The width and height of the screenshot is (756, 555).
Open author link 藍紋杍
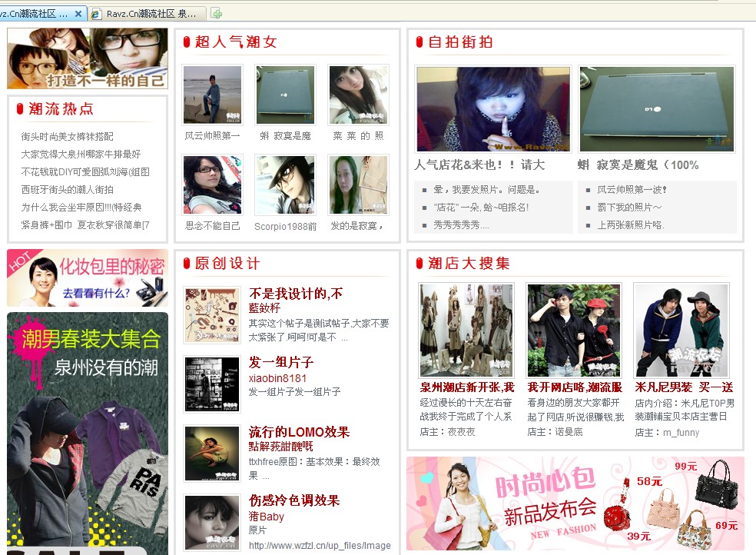pos(264,308)
